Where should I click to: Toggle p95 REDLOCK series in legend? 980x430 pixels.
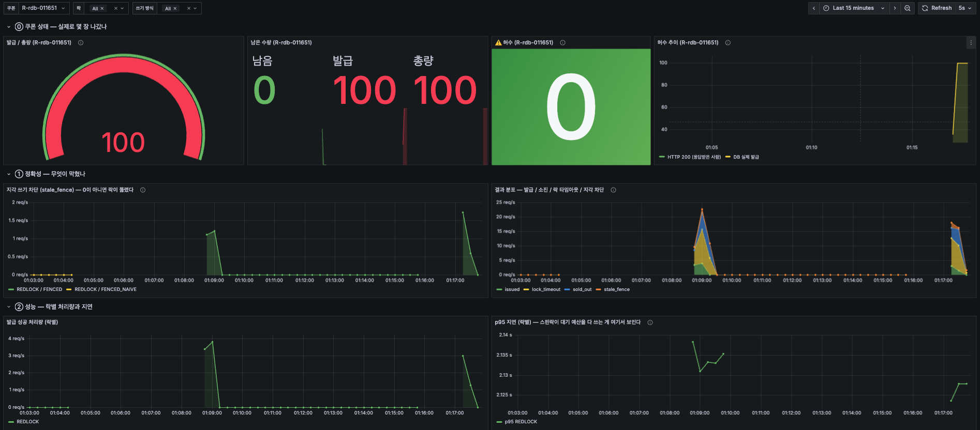click(x=521, y=422)
